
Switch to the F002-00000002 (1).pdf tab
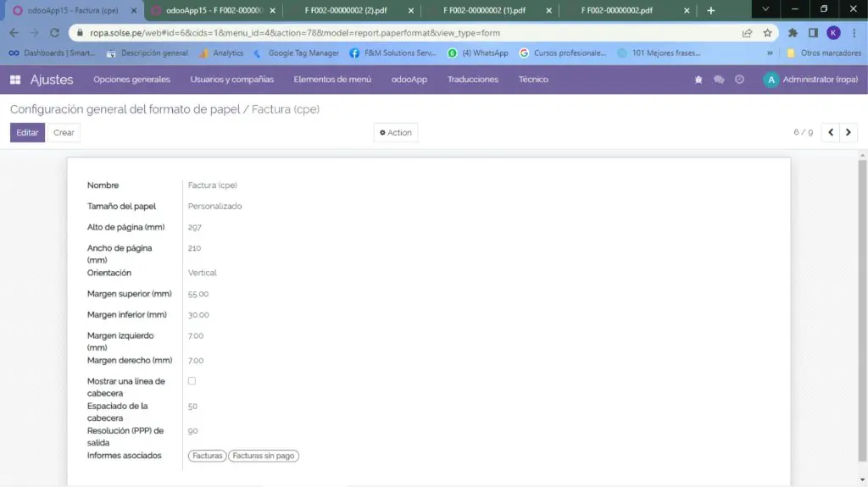pos(486,10)
